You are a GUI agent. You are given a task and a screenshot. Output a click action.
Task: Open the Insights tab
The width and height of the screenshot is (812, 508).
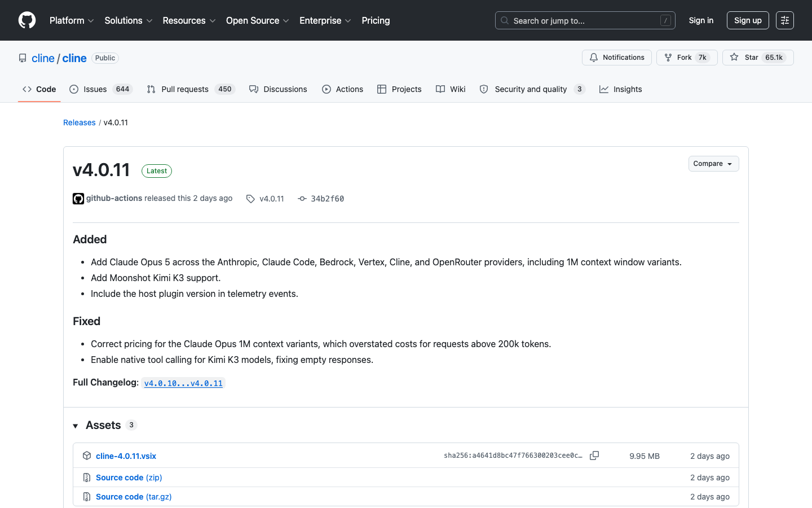(620, 89)
